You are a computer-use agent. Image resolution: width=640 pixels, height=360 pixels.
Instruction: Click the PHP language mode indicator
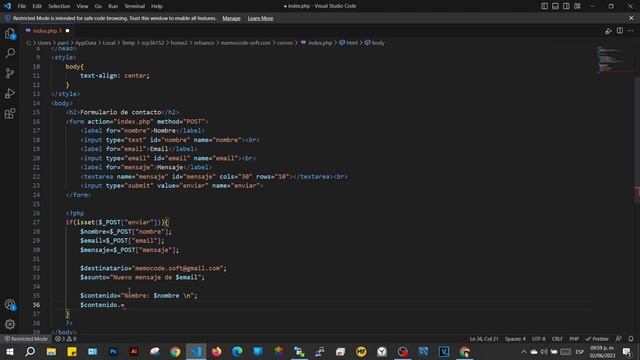click(x=574, y=339)
